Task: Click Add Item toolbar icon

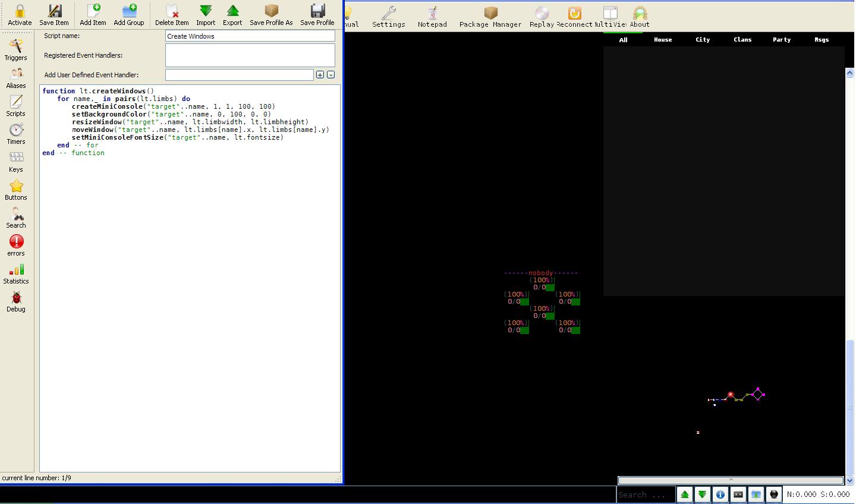Action: [x=93, y=14]
